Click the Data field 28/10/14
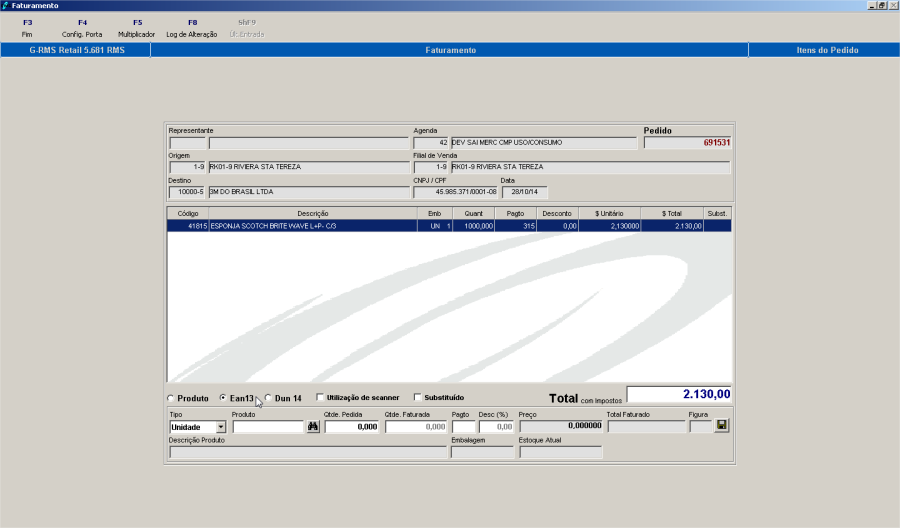The height and width of the screenshot is (528, 900). tap(525, 192)
